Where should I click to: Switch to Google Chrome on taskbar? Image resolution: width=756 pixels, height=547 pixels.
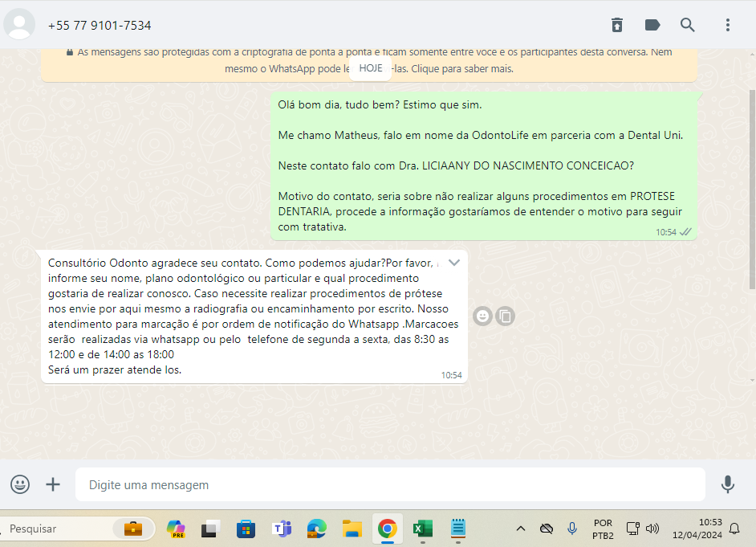point(387,529)
